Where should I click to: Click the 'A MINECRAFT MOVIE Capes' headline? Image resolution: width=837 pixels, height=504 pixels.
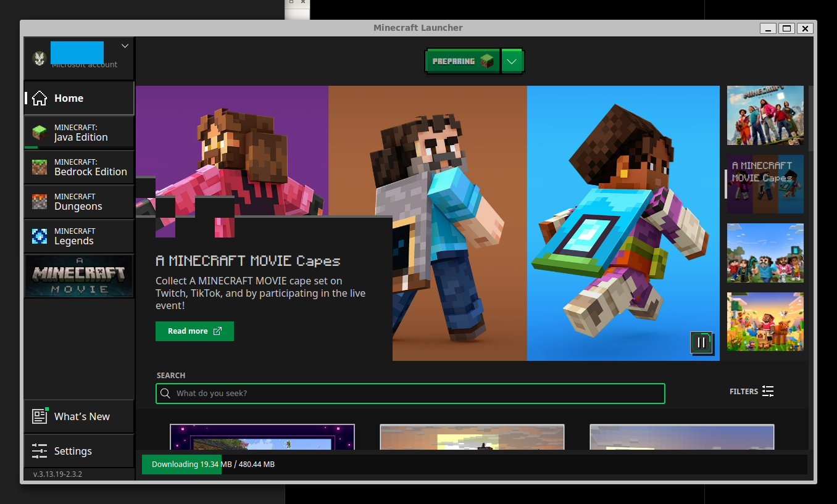(x=248, y=261)
